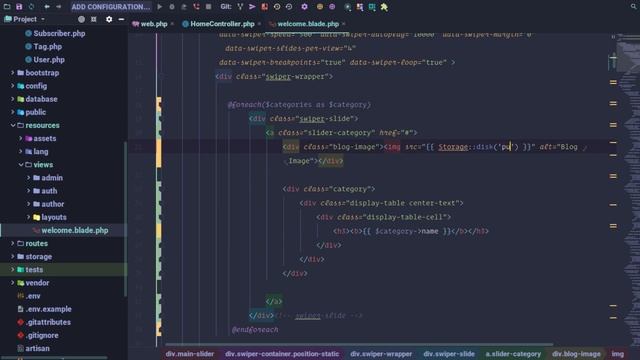The width and height of the screenshot is (640, 360).
Task: Collapse the views folder
Action: click(x=20, y=164)
